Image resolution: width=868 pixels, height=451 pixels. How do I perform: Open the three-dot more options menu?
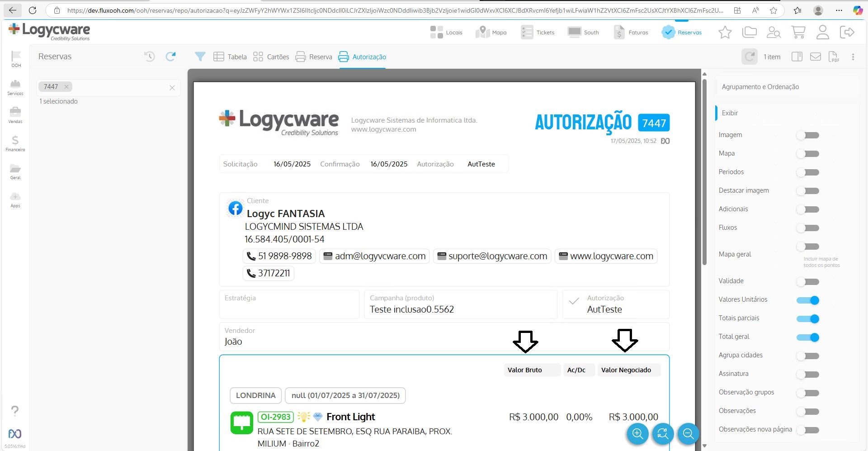point(853,57)
